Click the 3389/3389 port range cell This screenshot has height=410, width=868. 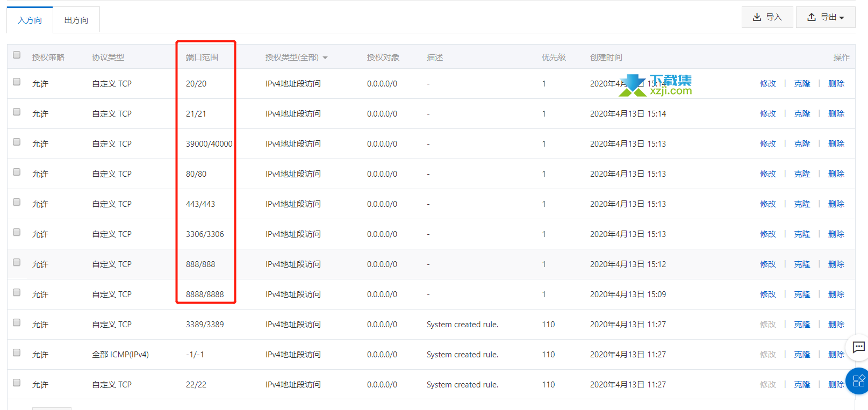tap(205, 325)
